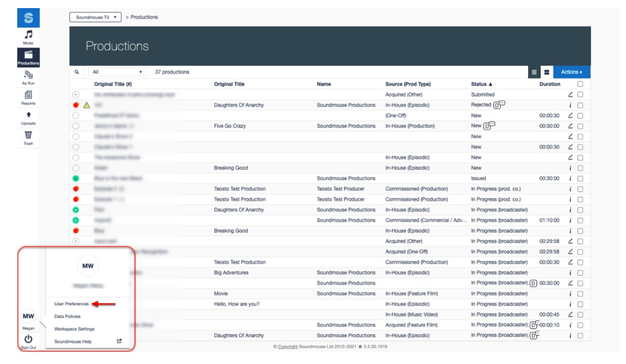
Task: Click the info icon on the Big Adventures row
Action: coord(570,273)
